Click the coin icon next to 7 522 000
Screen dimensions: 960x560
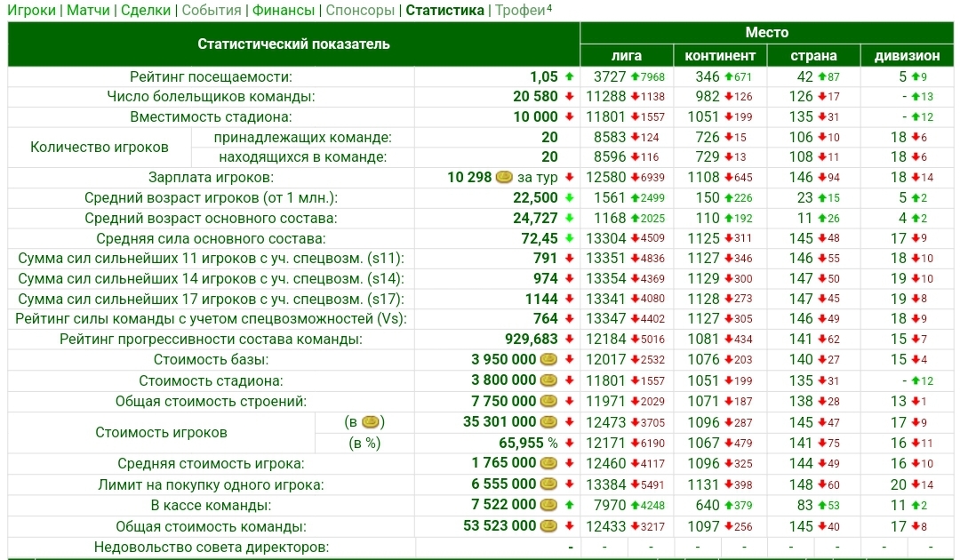pos(548,505)
